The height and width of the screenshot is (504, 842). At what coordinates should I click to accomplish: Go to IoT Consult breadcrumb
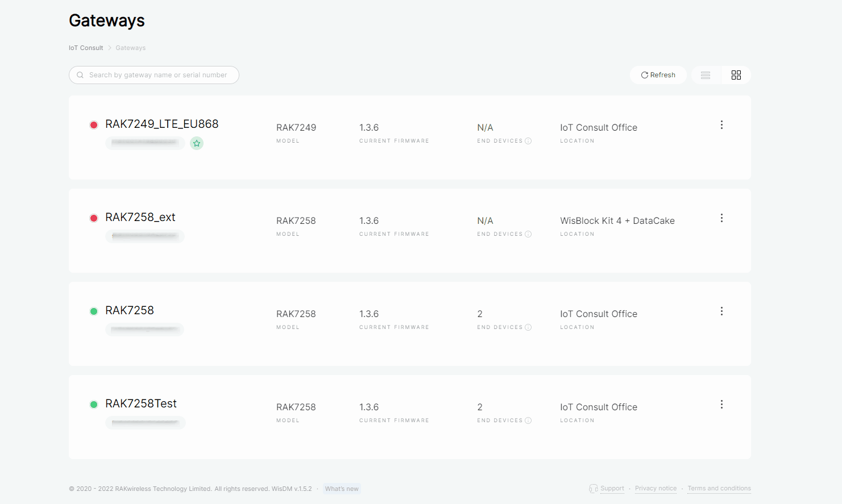pyautogui.click(x=86, y=48)
